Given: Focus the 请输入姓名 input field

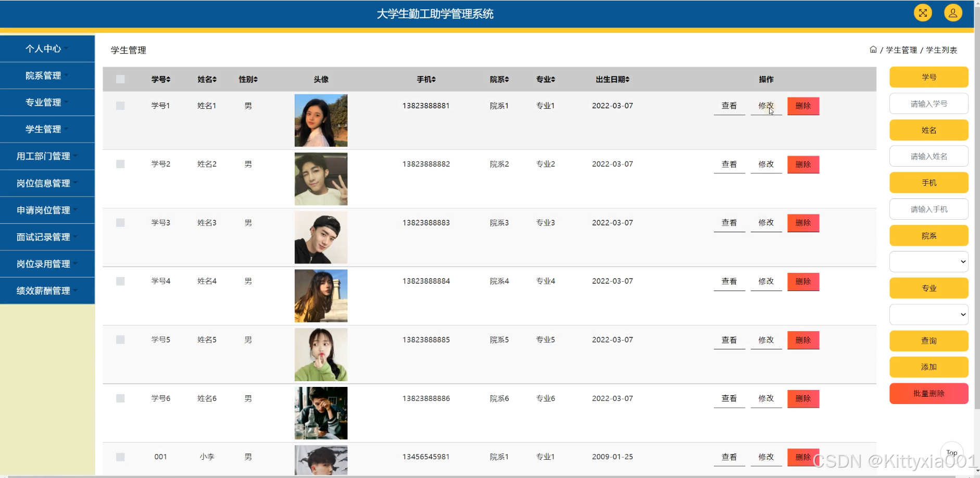Looking at the screenshot, I should (928, 156).
